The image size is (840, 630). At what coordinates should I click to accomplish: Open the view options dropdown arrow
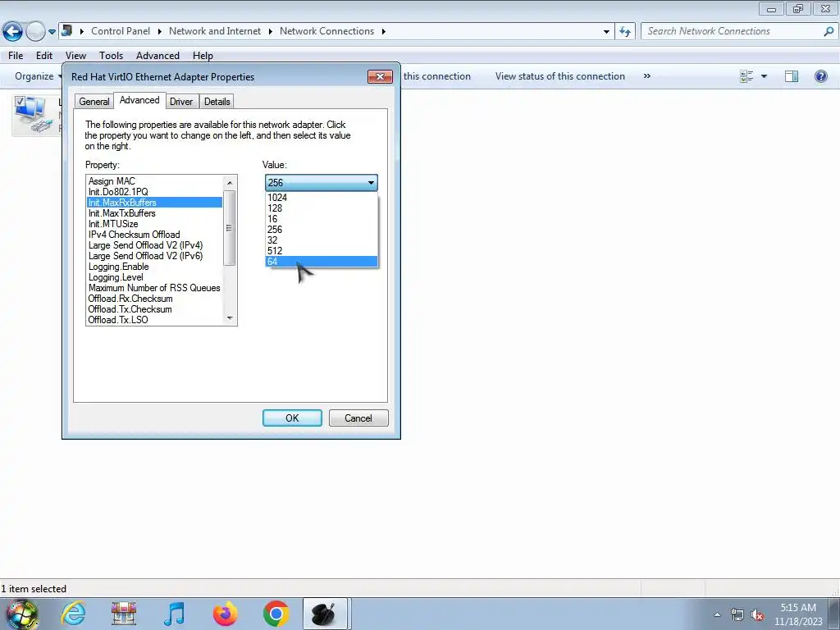[764, 76]
